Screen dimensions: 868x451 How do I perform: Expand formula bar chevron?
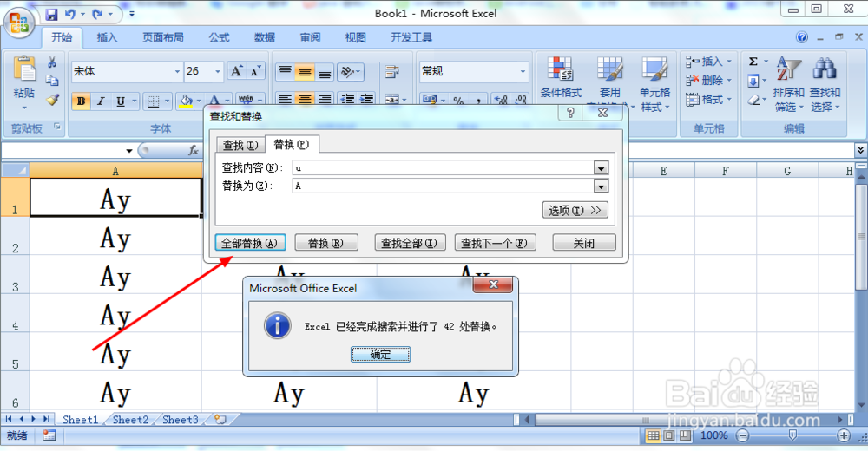(x=860, y=150)
